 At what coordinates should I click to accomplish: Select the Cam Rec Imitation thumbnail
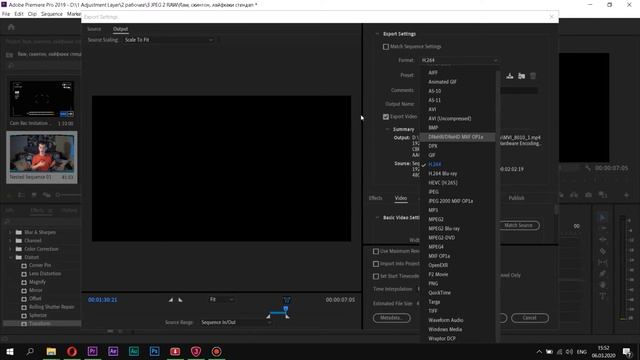(42, 99)
